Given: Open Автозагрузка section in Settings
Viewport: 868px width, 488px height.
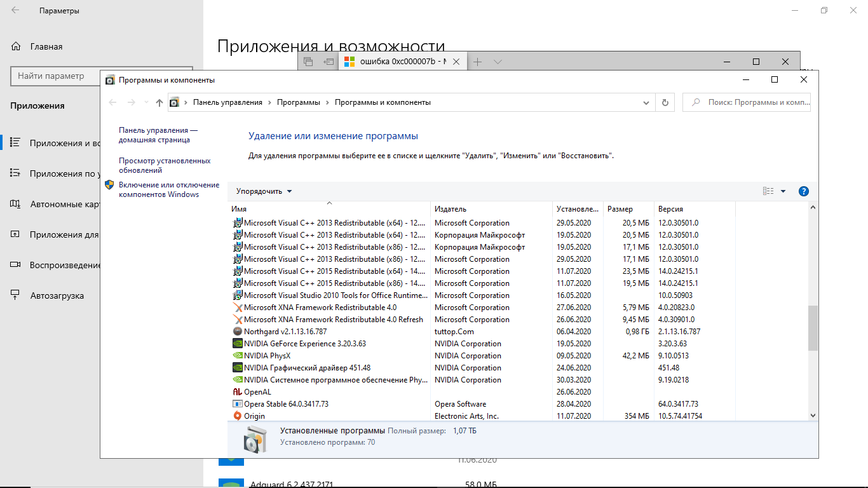Looking at the screenshot, I should pos(57,295).
